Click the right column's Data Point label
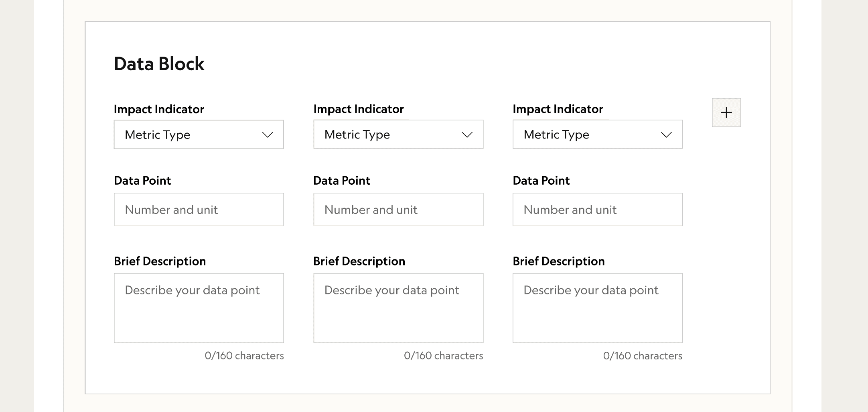 [x=541, y=181]
